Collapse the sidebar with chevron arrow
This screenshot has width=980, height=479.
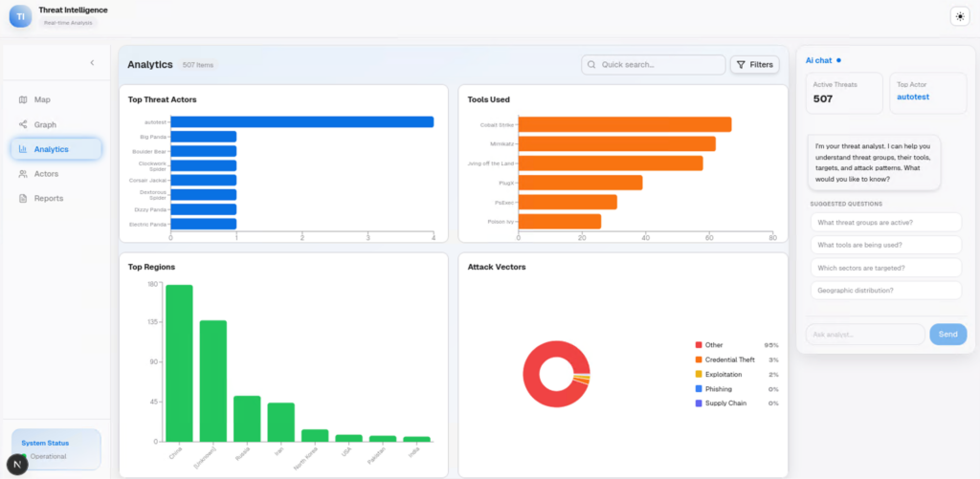(x=92, y=63)
